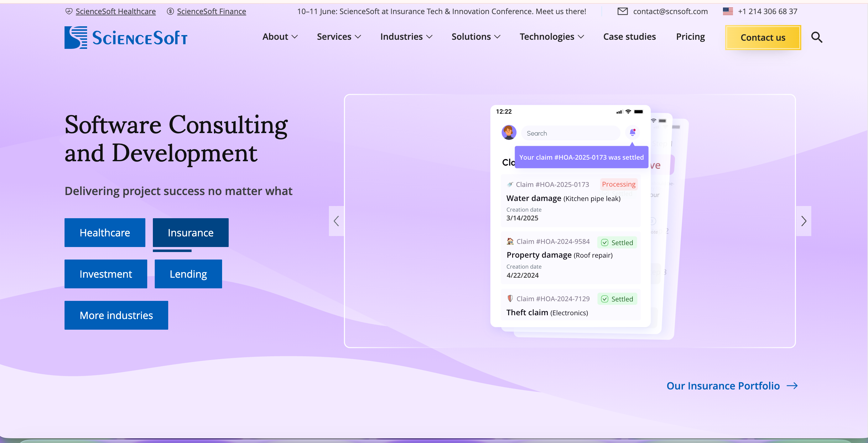
Task: Click the arrow after Our Insurance Portfolio
Action: point(792,386)
